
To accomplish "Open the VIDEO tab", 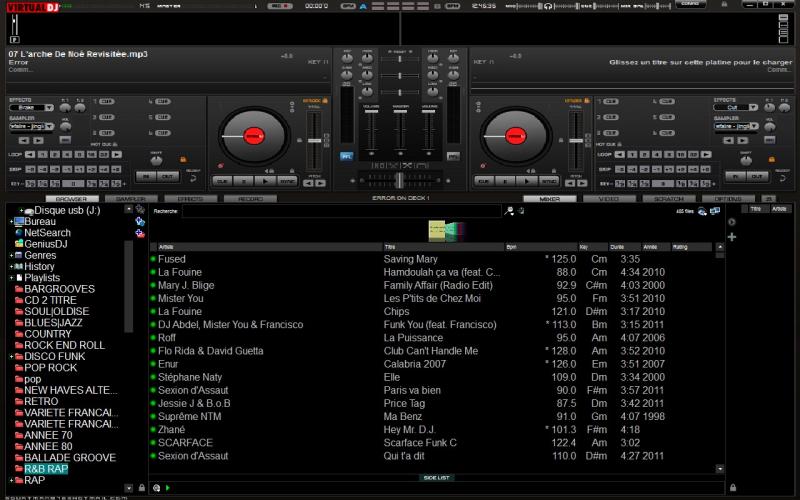I will tap(609, 199).
